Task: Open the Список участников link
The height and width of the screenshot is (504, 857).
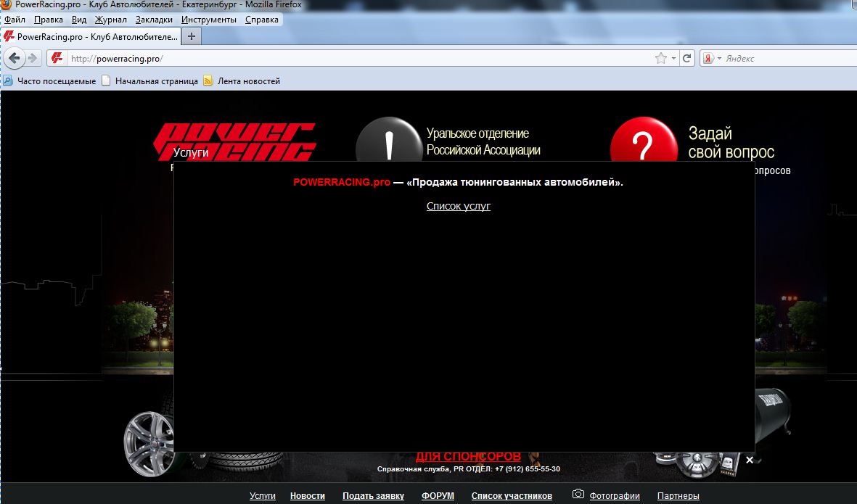Action: click(512, 496)
